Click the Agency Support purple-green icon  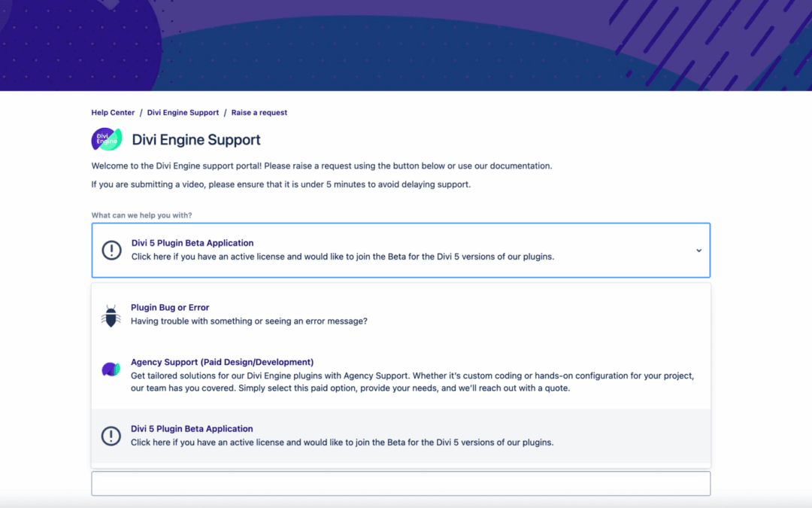111,369
